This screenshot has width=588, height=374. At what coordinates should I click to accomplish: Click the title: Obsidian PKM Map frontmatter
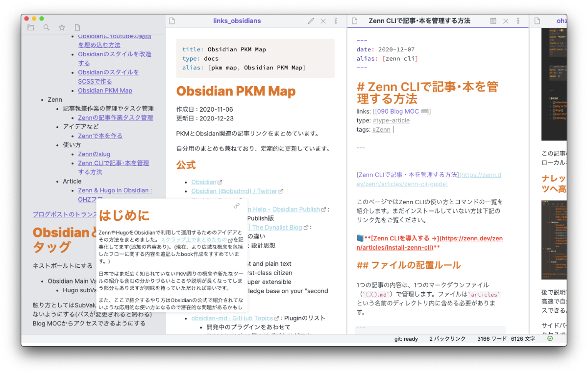pos(224,49)
